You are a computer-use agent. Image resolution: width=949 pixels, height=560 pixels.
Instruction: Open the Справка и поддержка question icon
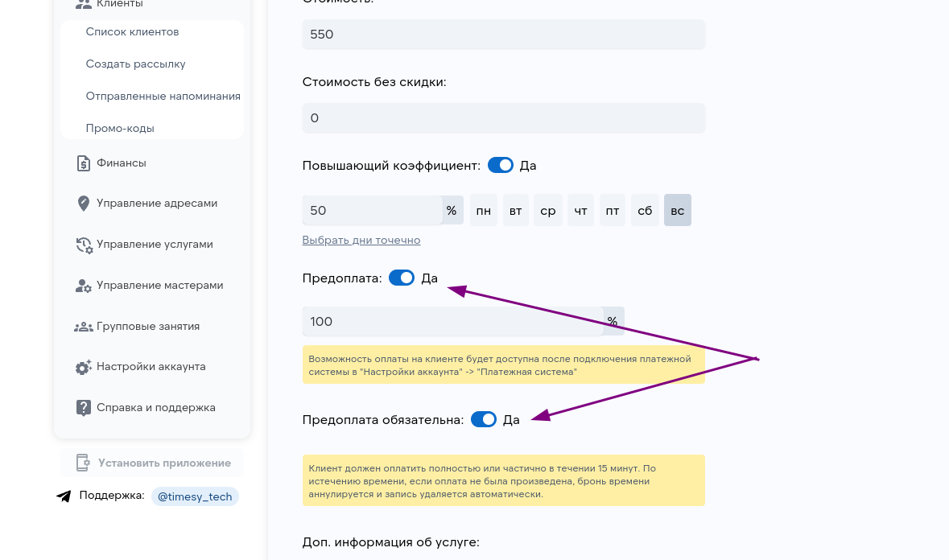[x=85, y=407]
